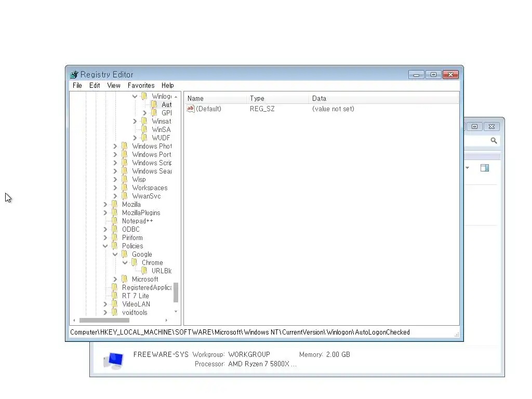Click the Registry Editor title bar icon
The width and height of the screenshot is (532, 399).
coord(74,74)
